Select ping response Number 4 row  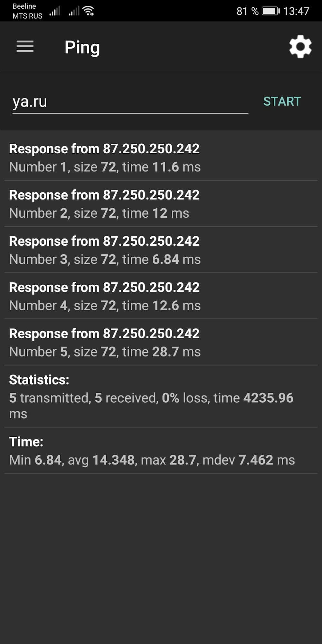pyautogui.click(x=161, y=296)
